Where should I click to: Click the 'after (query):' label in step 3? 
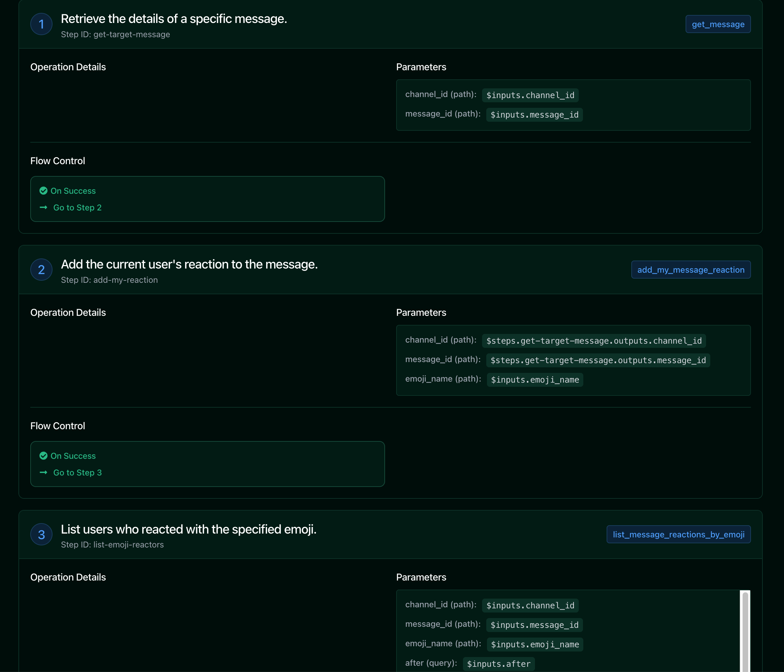tap(431, 663)
